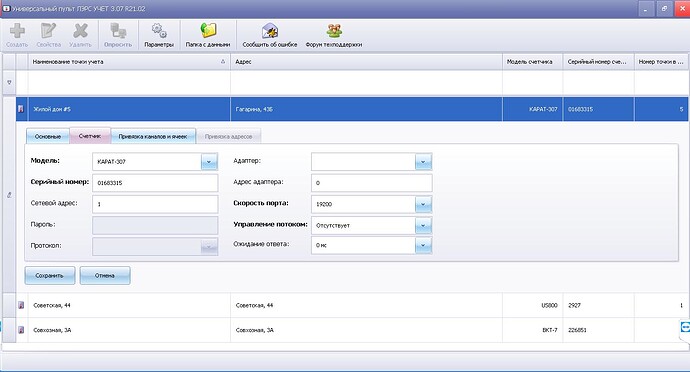This screenshot has width=690, height=372.
Task: Click serial number 2927 cell
Action: coord(598,305)
